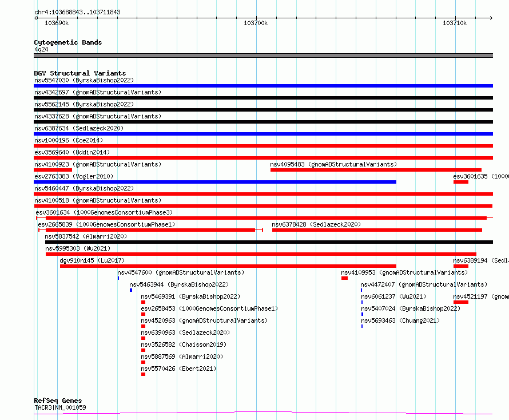Click the nsv5547030 (ByrskaBishop2022) variant label
Image resolution: width=509 pixels, height=420 pixels.
pyautogui.click(x=84, y=80)
